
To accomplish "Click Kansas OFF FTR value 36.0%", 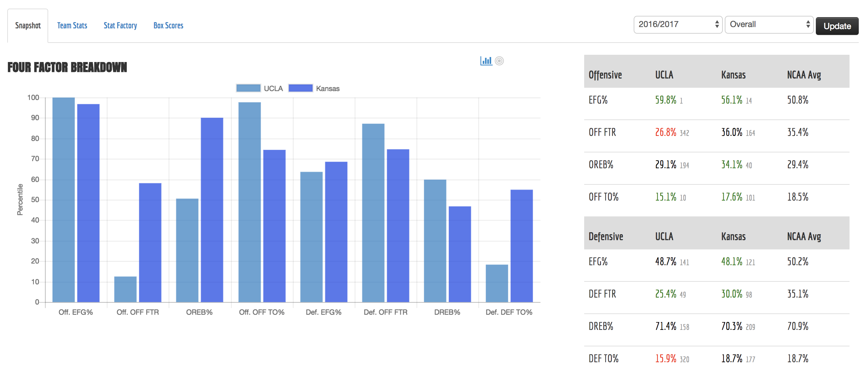I will coord(732,132).
